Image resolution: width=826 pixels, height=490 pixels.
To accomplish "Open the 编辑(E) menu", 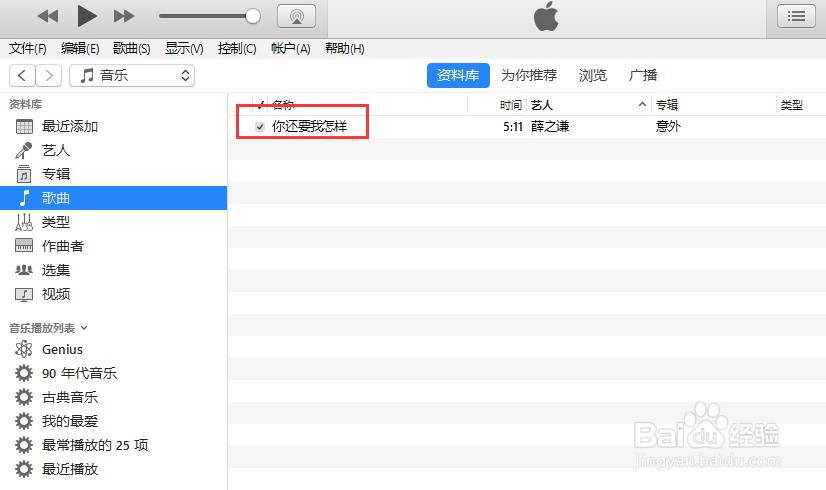I will tap(80, 48).
